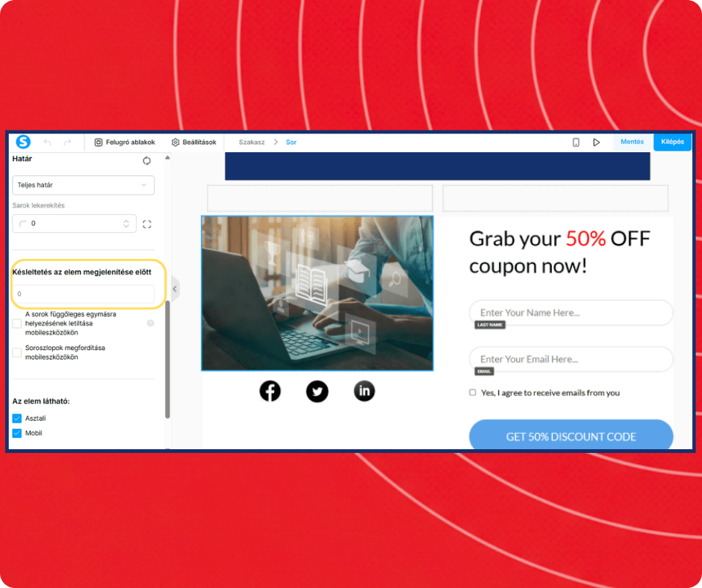Screen dimensions: 702x588
Task: Click the Sarok lekerekítés stepper arrows
Action: point(126,223)
